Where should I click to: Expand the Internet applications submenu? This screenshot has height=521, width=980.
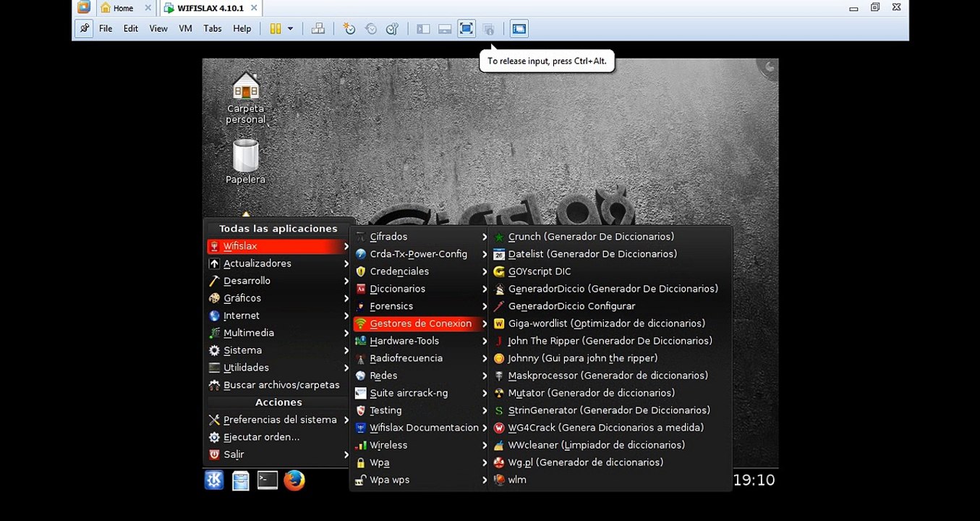click(278, 315)
